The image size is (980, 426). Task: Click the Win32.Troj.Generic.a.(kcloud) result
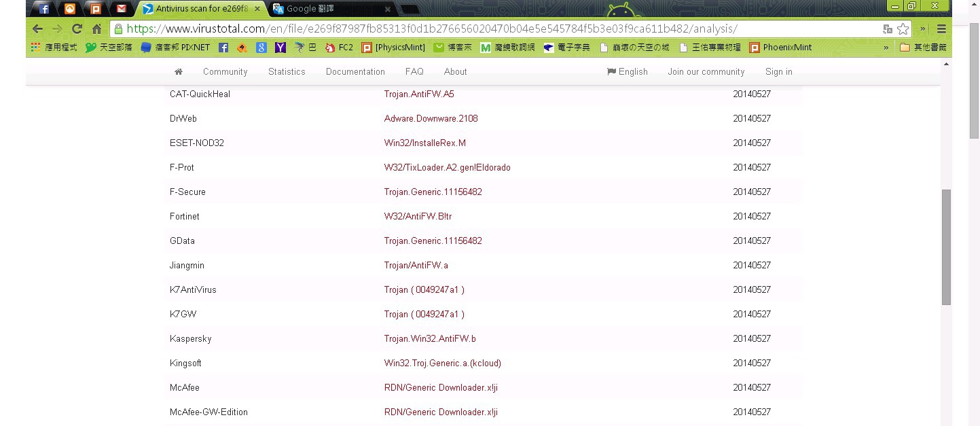[x=443, y=363]
